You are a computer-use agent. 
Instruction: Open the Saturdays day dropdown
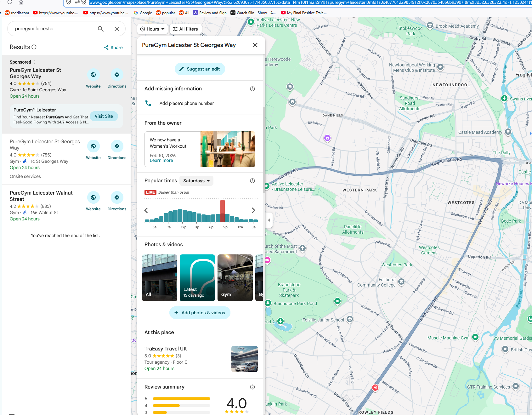point(196,181)
